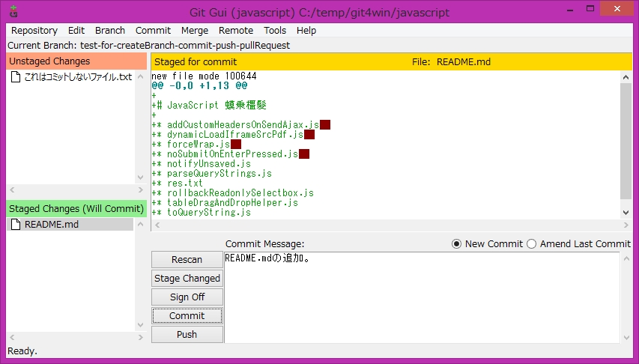
Task: Click the Ready. status bar text
Action: click(22, 351)
